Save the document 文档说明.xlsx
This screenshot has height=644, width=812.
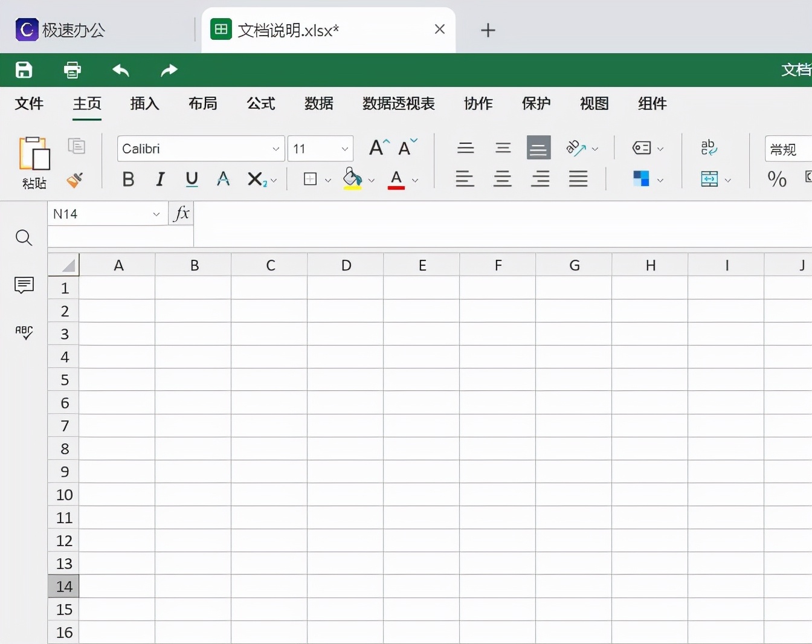coord(24,70)
